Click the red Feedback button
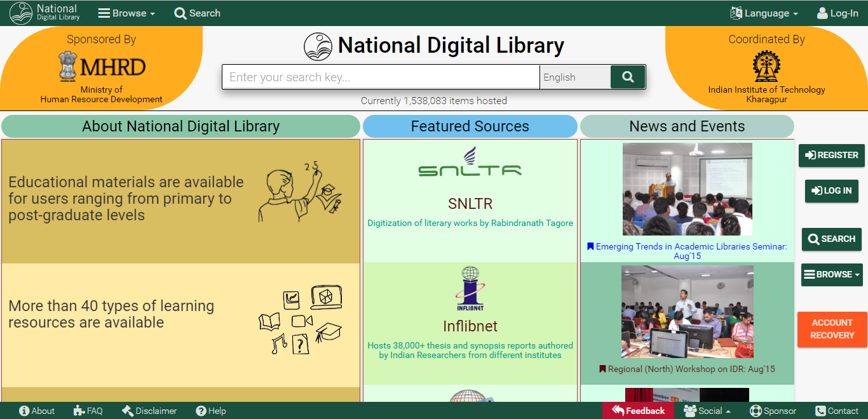The width and height of the screenshot is (868, 419). (638, 411)
